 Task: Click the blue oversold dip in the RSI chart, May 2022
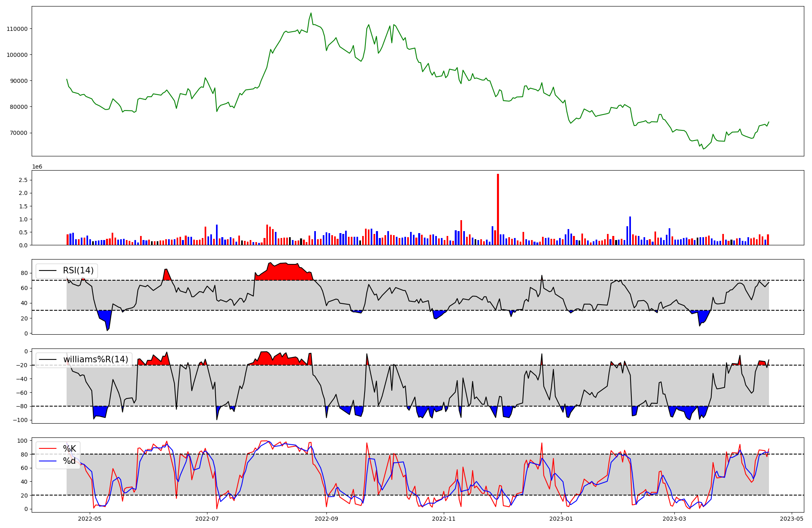coord(104,316)
